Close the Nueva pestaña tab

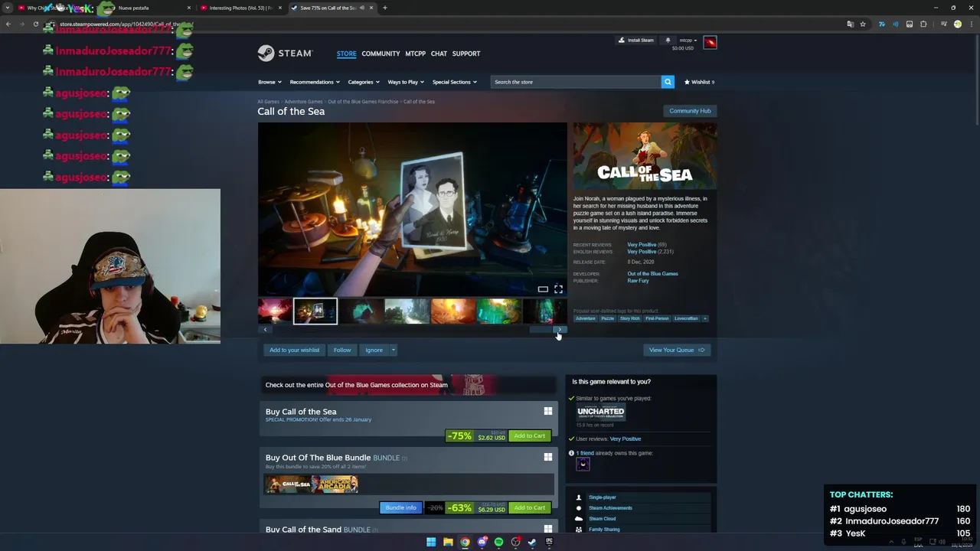(189, 8)
